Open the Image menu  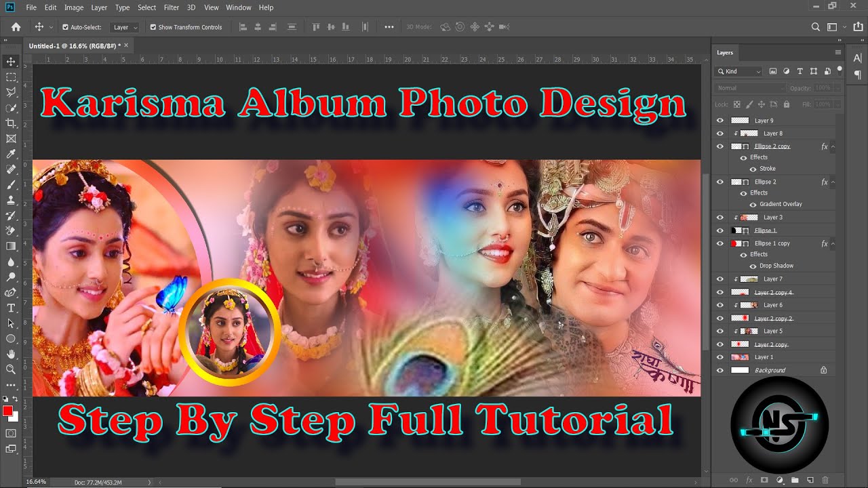[73, 7]
